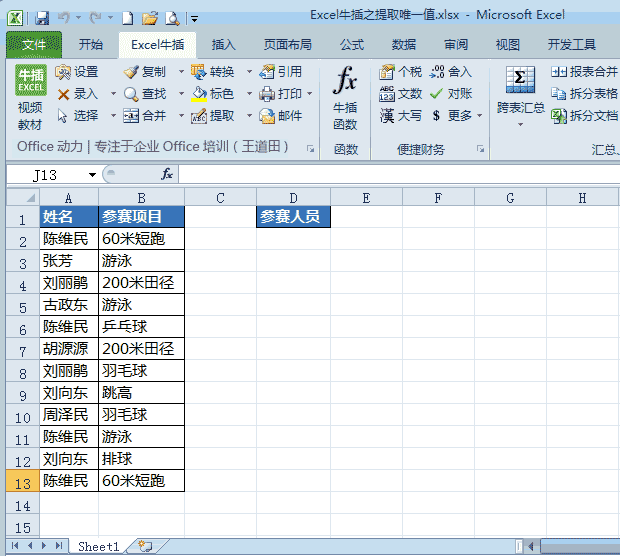This screenshot has height=556, width=620.
Task: Click the 设置 settings tool
Action: (77, 72)
